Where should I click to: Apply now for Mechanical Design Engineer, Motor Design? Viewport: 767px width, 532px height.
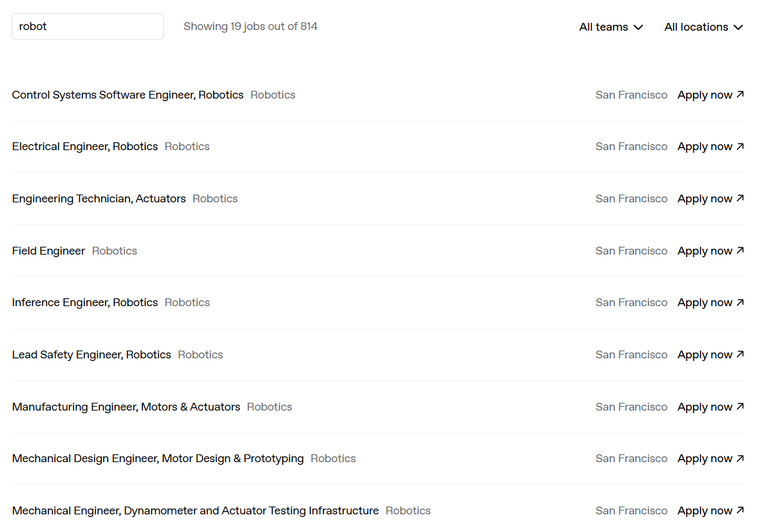click(711, 459)
